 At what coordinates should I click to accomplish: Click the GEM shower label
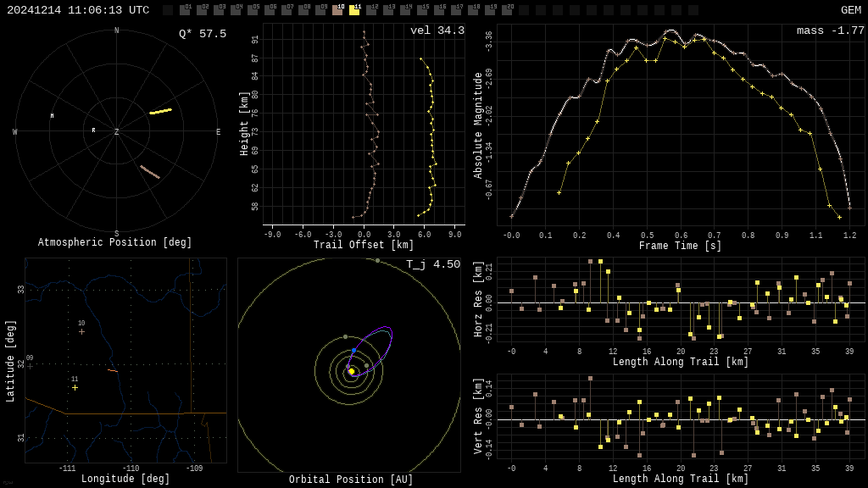[x=850, y=10]
